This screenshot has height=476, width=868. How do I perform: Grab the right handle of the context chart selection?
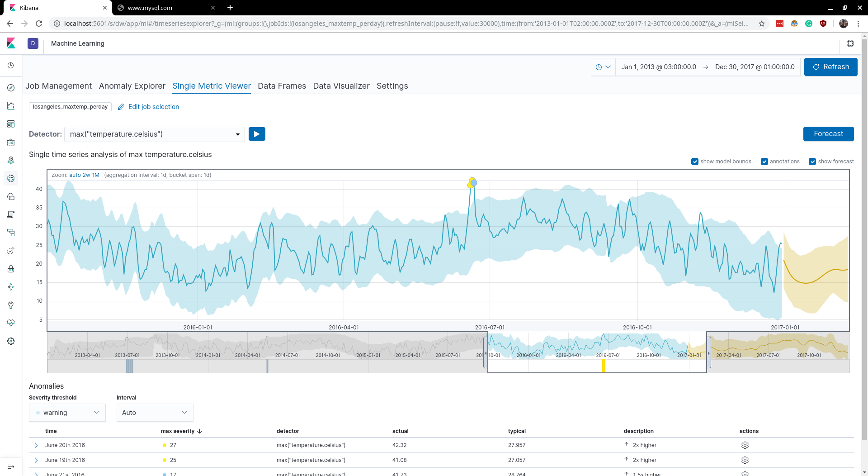point(708,353)
